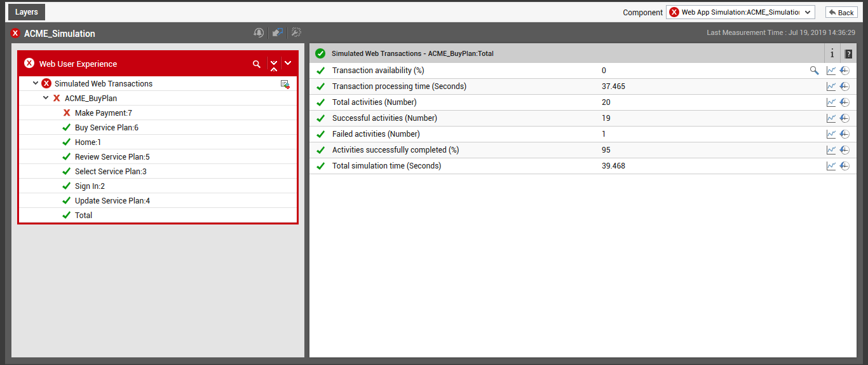Viewport: 868px width, 365px height.
Task: Click the Transaction processing time (Seconds) label
Action: coord(399,86)
